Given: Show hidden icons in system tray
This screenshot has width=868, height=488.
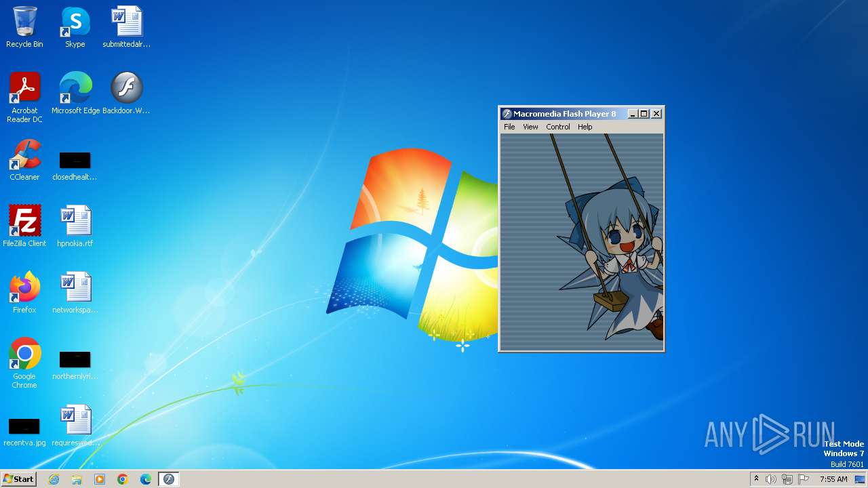Looking at the screenshot, I should (756, 479).
